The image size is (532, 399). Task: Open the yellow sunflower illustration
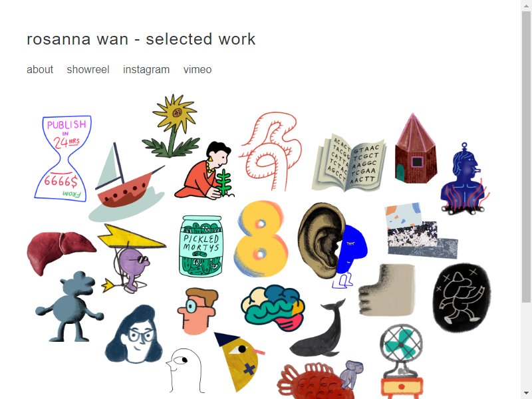click(x=172, y=126)
